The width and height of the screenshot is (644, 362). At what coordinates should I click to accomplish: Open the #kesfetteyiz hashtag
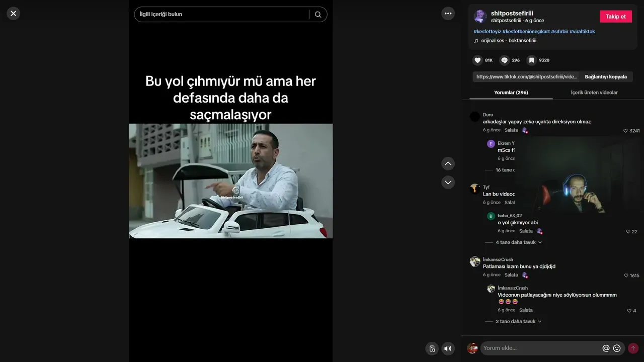click(487, 32)
